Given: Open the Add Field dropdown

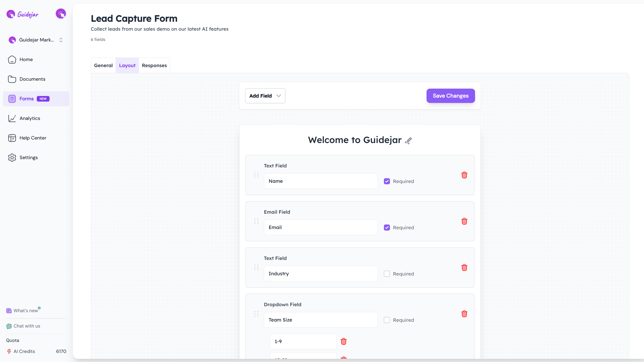Looking at the screenshot, I should coord(265,96).
